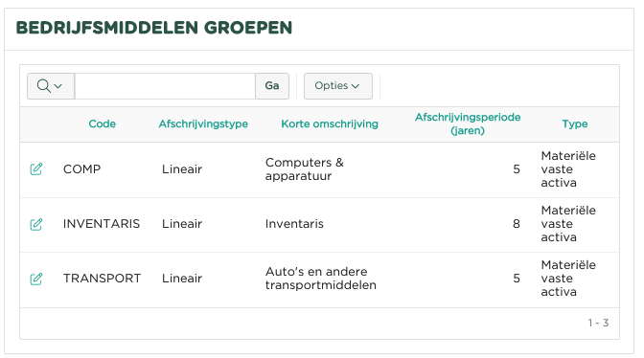Screen dimensions: 644x358
Task: Click the COMP code cell
Action: 81,169
